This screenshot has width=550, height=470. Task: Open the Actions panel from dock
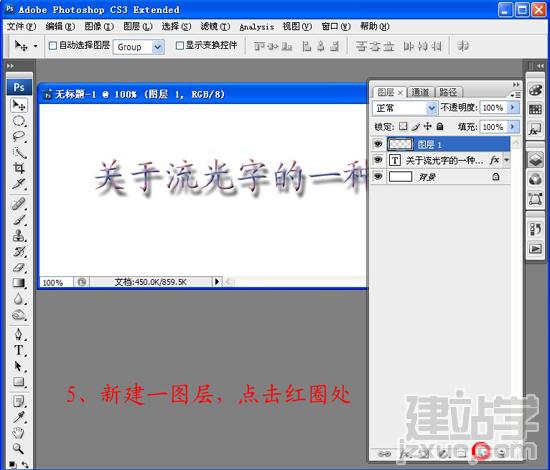pyautogui.click(x=535, y=249)
